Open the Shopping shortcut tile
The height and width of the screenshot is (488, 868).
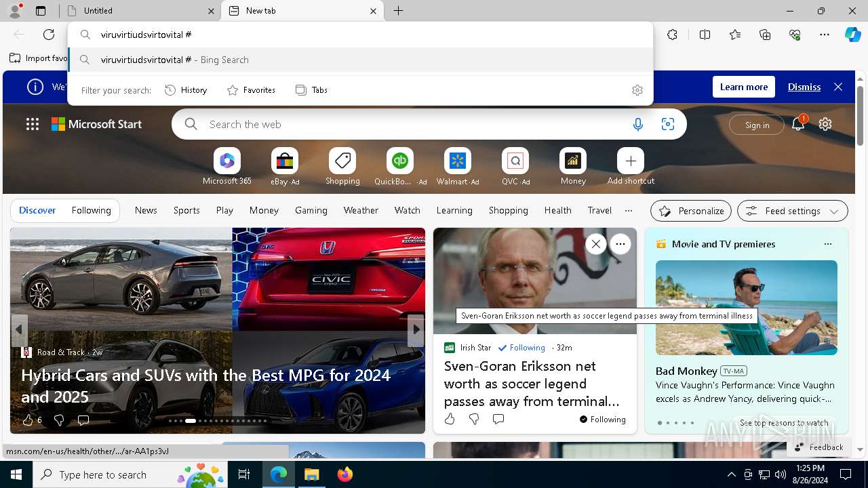click(x=342, y=167)
